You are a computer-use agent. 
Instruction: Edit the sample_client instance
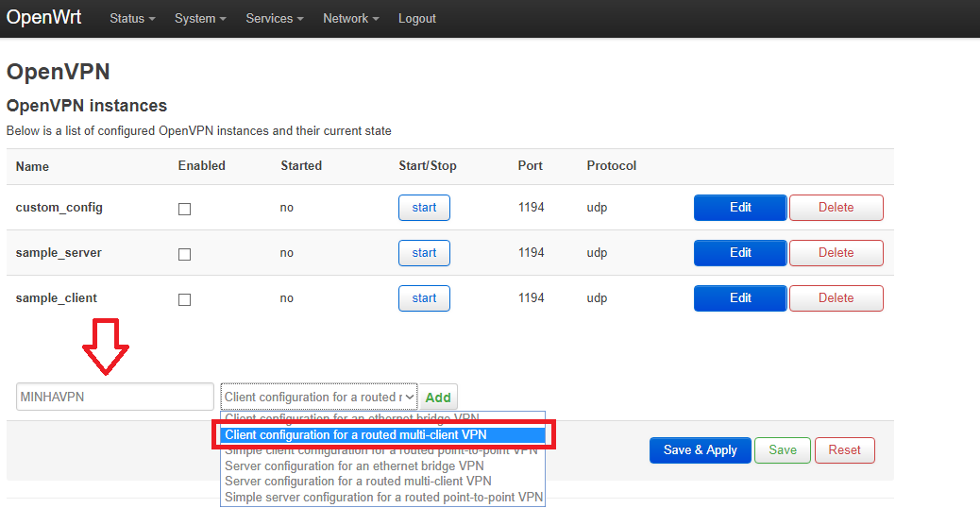point(740,298)
